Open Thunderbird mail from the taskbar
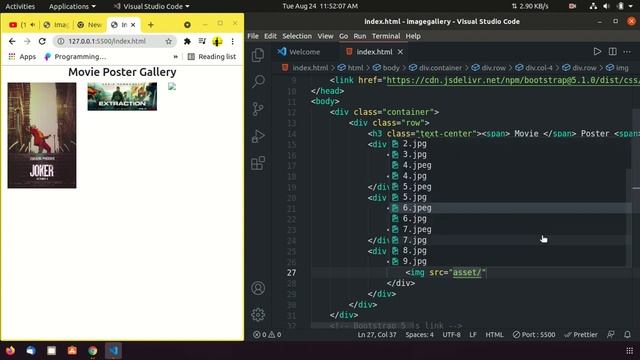 31,351
